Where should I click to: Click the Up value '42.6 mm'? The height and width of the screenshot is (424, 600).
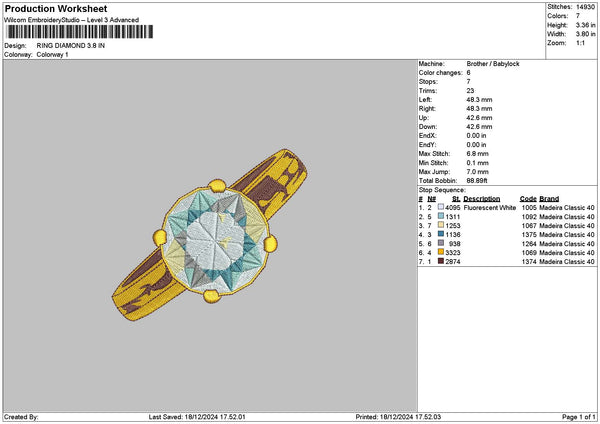[479, 118]
